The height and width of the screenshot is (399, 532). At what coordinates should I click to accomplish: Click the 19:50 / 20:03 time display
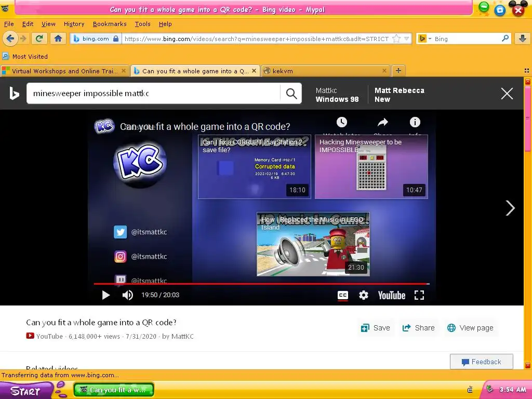click(160, 295)
